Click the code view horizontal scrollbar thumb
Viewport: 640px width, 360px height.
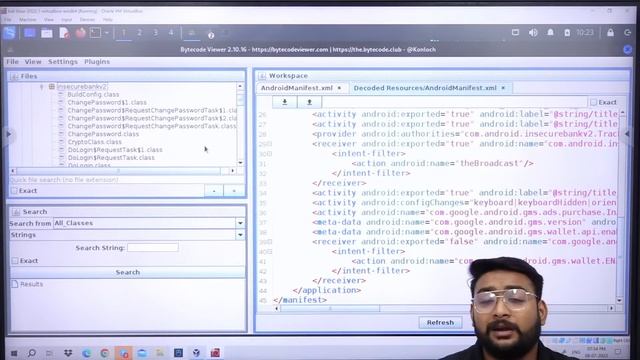point(330,308)
